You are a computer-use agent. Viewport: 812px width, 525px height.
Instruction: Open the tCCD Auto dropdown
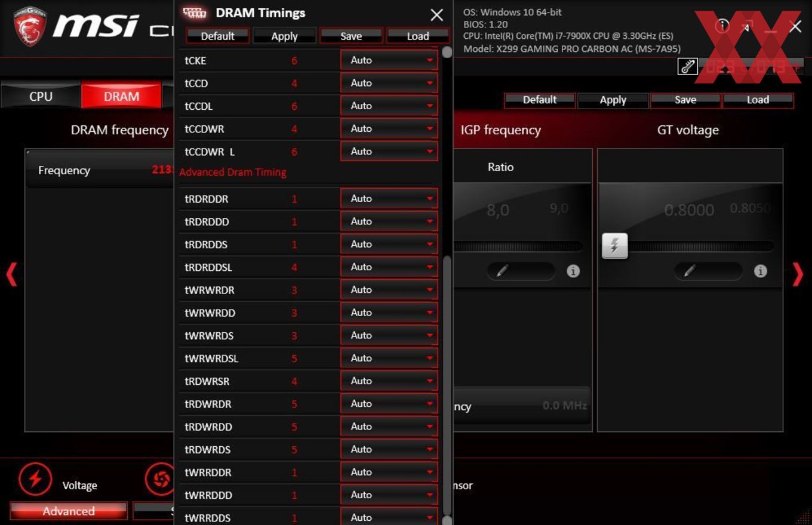tap(389, 83)
